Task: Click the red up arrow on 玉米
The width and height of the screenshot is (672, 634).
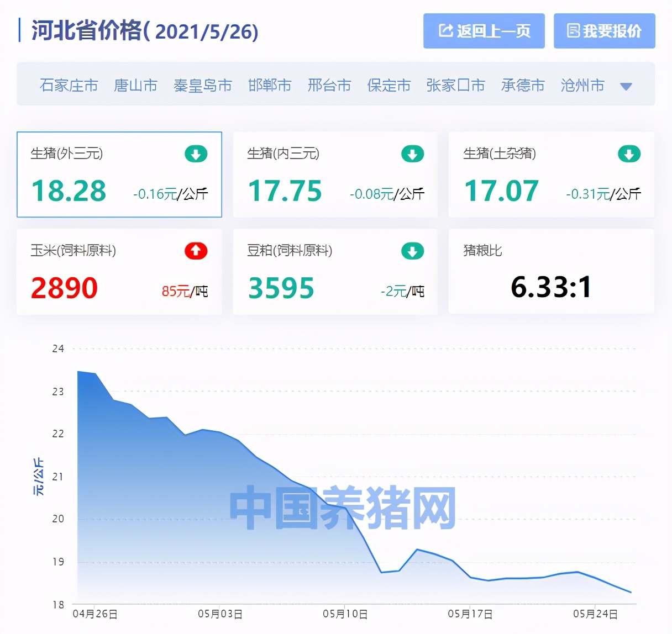Action: (196, 251)
